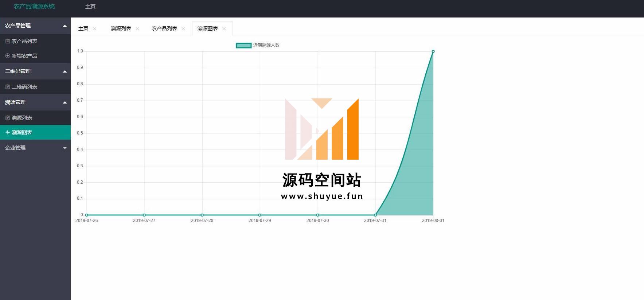Click the chart data point for 2019-07-31
Screen dimensions: 644x300
point(375,215)
